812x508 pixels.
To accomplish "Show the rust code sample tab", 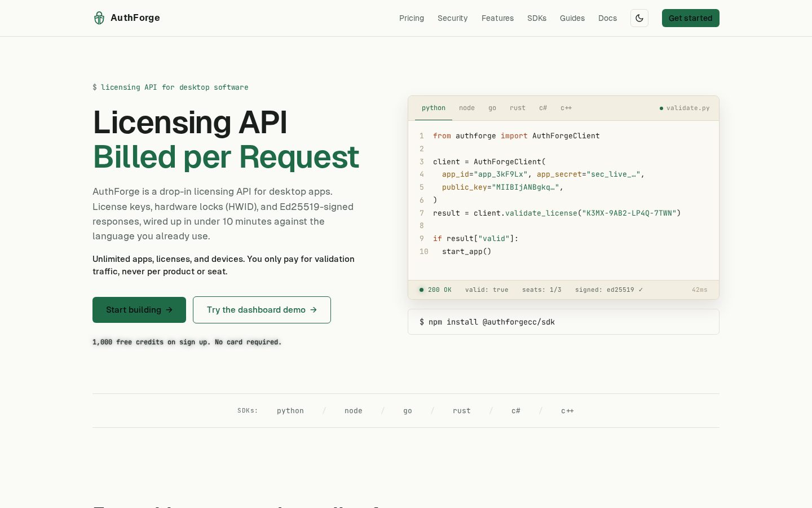I will coord(518,108).
